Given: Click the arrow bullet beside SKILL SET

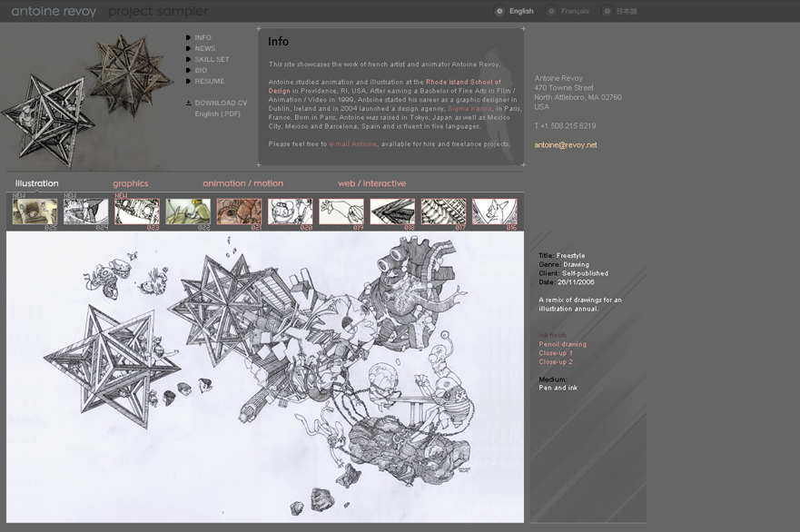Looking at the screenshot, I should click(x=188, y=60).
